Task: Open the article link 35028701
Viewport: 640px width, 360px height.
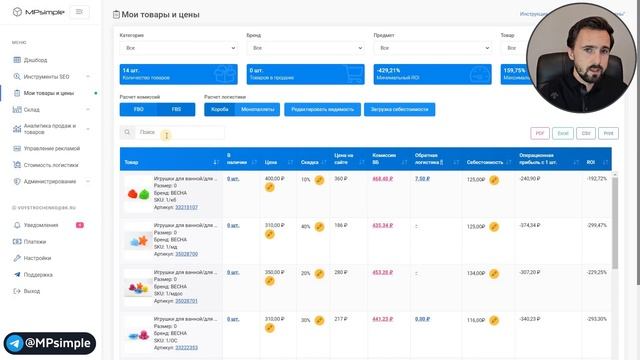Action: click(x=186, y=301)
